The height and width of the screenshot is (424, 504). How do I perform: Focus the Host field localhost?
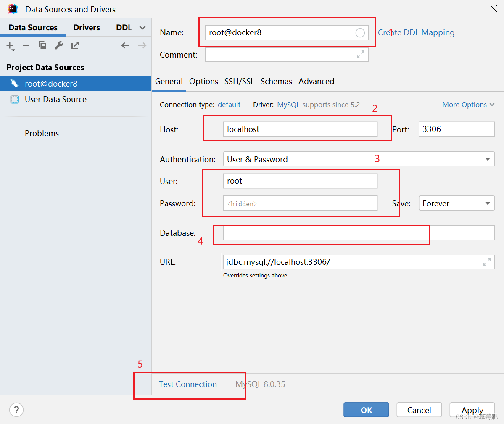tap(300, 129)
